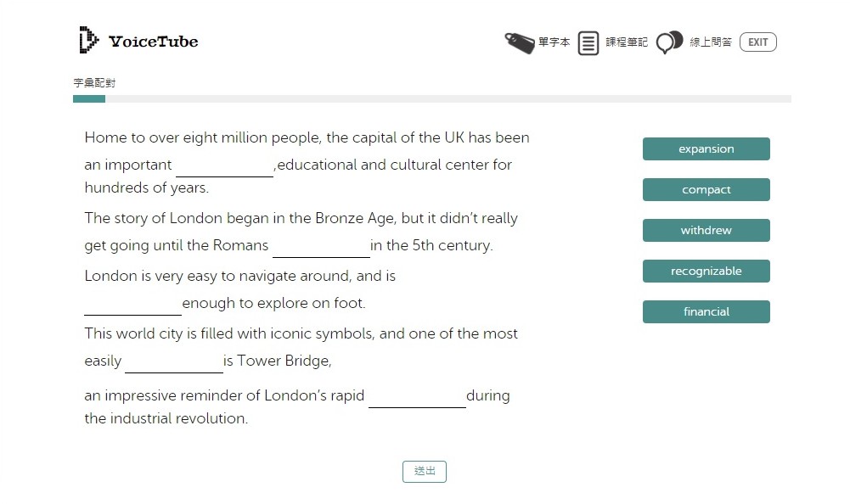Image resolution: width=850 pixels, height=504 pixels.
Task: Open the vocabulary book tag icon
Action: (x=519, y=42)
